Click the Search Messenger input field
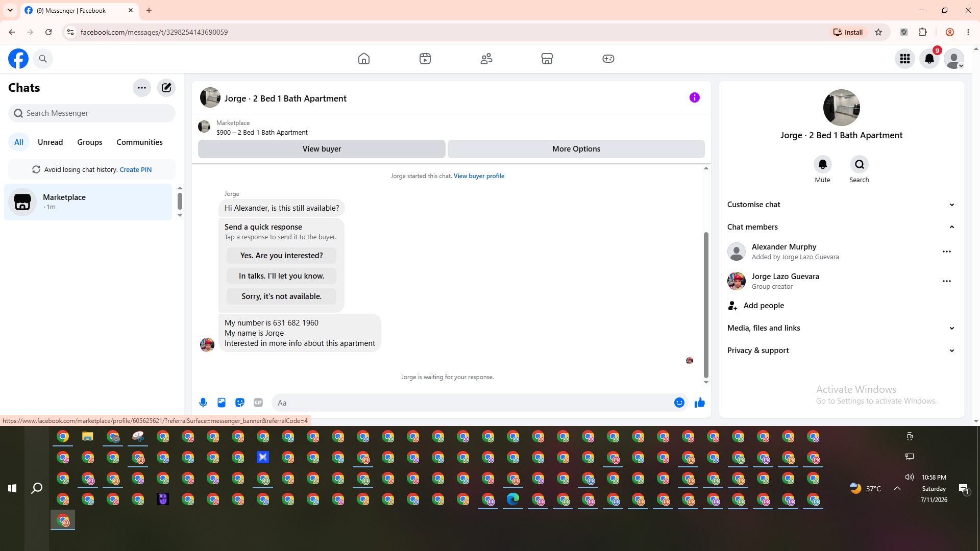Screen dimensions: 980x551 pos(92,113)
